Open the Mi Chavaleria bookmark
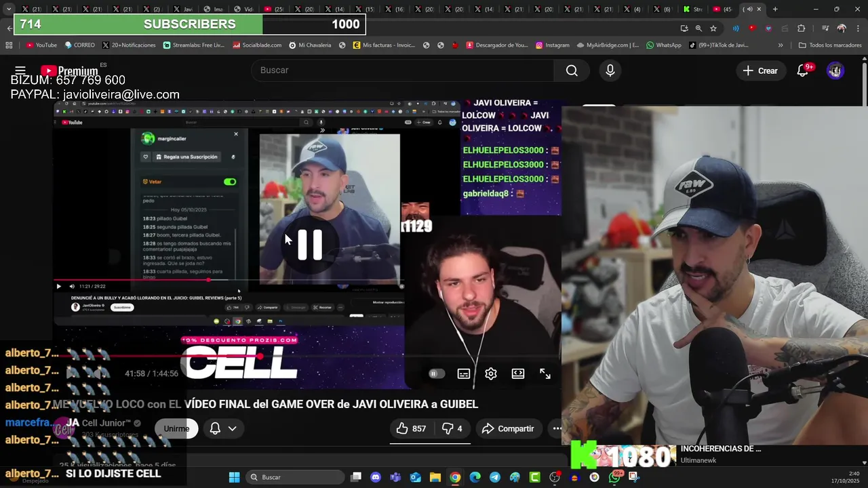This screenshot has width=868, height=488. coord(310,45)
